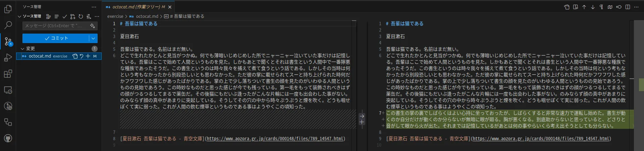Click the commit message input field

point(60,26)
